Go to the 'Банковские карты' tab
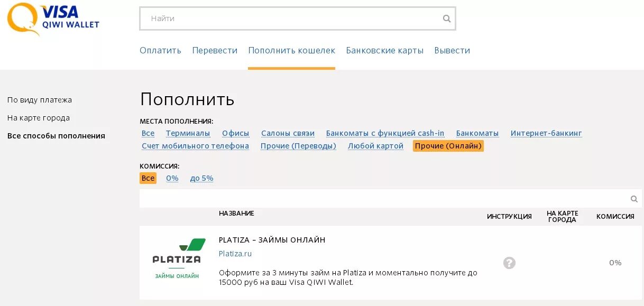The width and height of the screenshot is (644, 306). click(385, 51)
